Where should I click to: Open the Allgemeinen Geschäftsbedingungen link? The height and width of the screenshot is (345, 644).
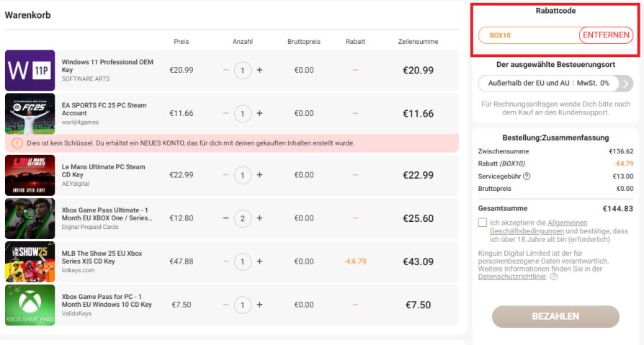click(538, 227)
